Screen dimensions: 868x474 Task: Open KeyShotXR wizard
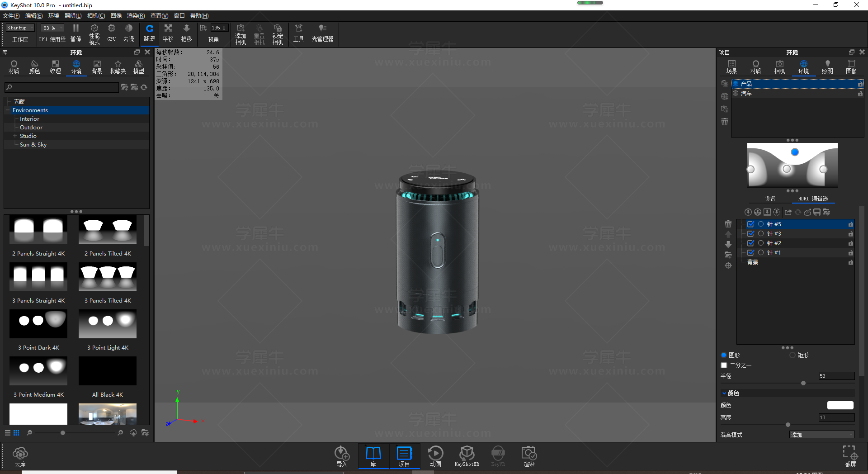tap(467, 456)
